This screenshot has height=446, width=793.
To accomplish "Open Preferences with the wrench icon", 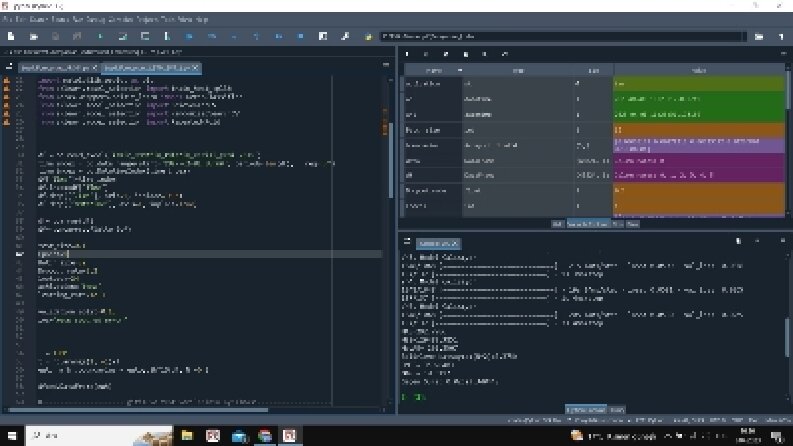I will [x=345, y=36].
